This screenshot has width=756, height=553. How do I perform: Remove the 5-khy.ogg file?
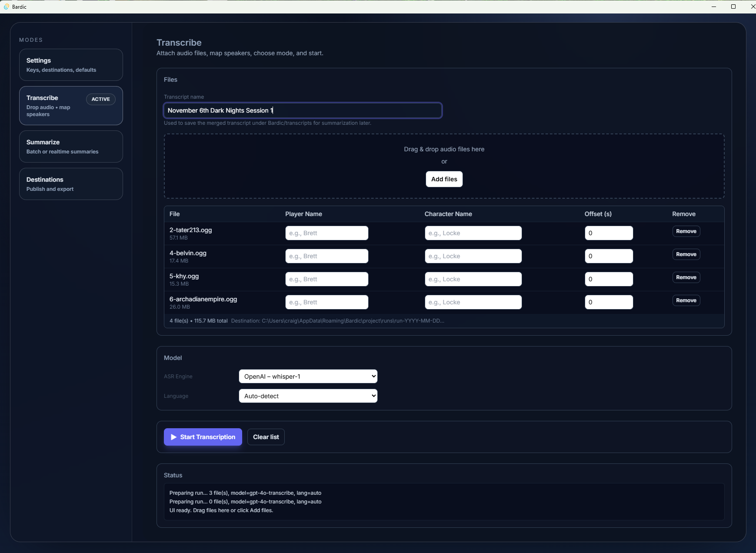pos(686,277)
